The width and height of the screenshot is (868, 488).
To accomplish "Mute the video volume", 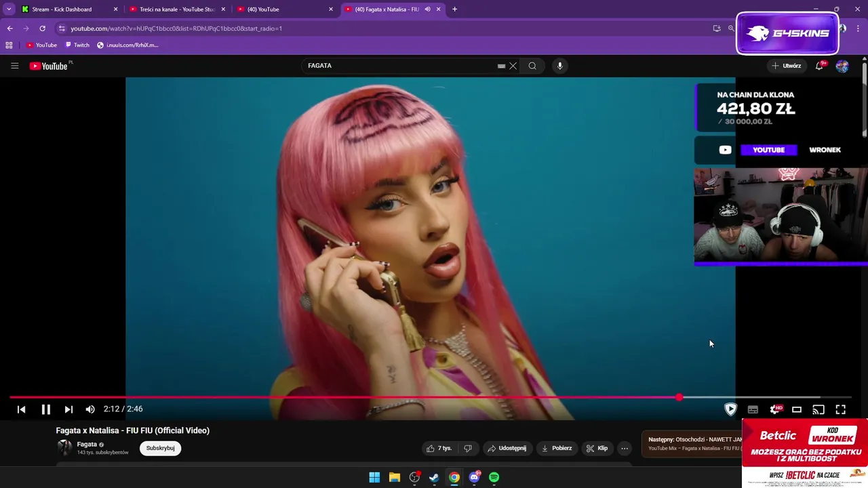I will pyautogui.click(x=90, y=409).
